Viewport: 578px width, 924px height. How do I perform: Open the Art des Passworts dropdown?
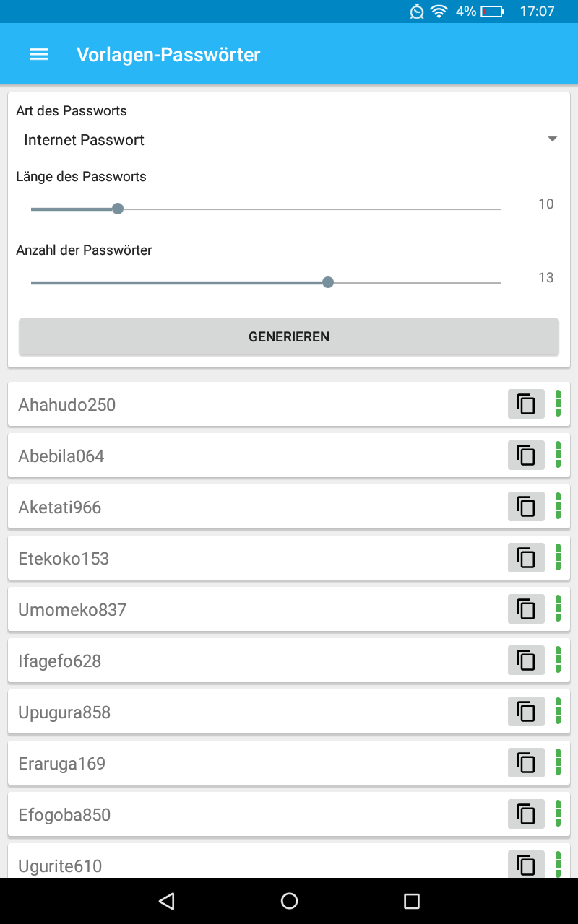(x=289, y=139)
